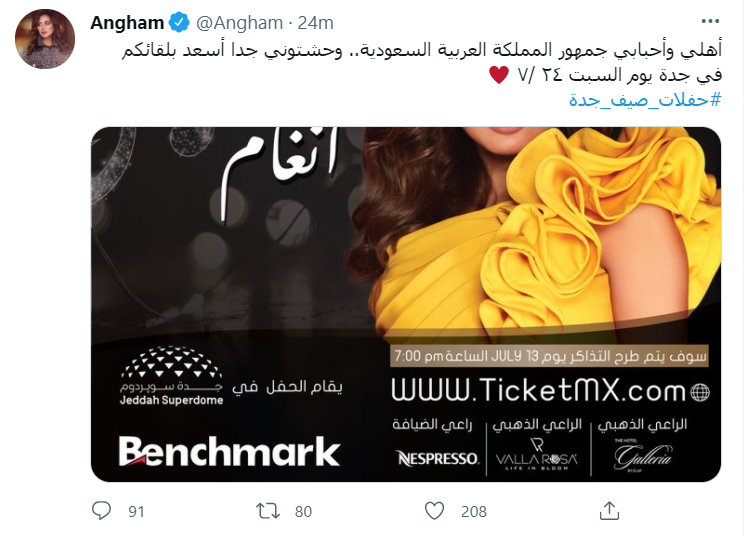Click the Nespresso sponsor logo
755x536 pixels.
click(x=438, y=458)
